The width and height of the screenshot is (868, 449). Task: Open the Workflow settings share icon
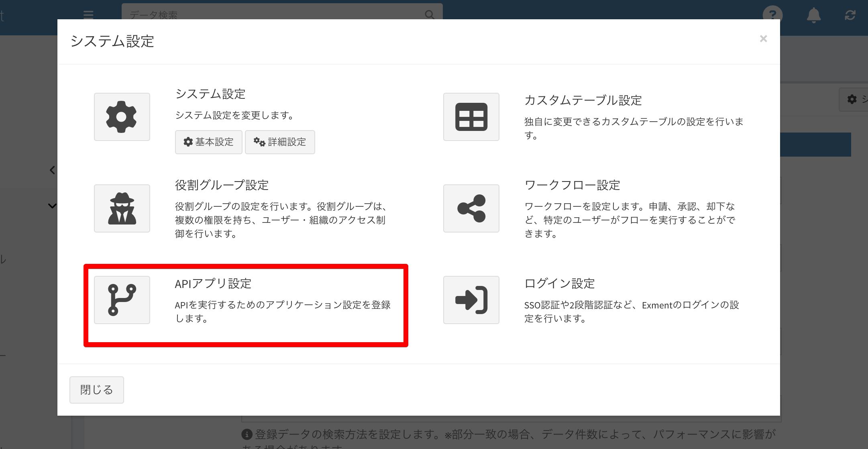(471, 208)
